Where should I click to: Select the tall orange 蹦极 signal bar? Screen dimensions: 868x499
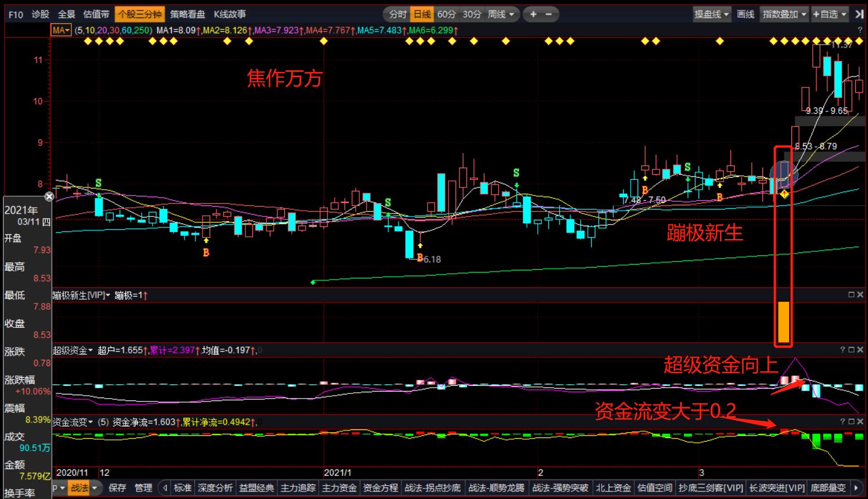tap(783, 322)
